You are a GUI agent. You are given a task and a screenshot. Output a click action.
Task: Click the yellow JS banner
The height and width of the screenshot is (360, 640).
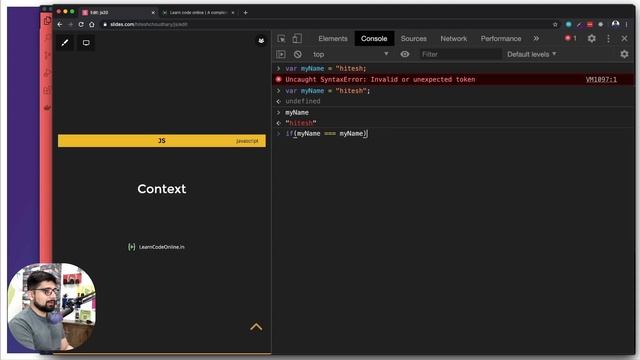click(x=162, y=140)
